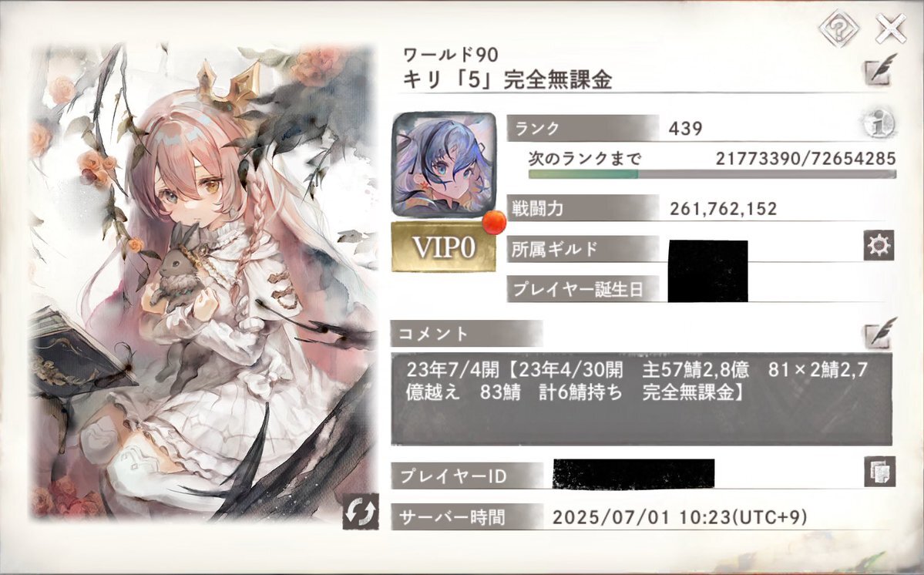Click the comment text box
Image resolution: width=924 pixels, height=575 pixels.
pyautogui.click(x=641, y=398)
